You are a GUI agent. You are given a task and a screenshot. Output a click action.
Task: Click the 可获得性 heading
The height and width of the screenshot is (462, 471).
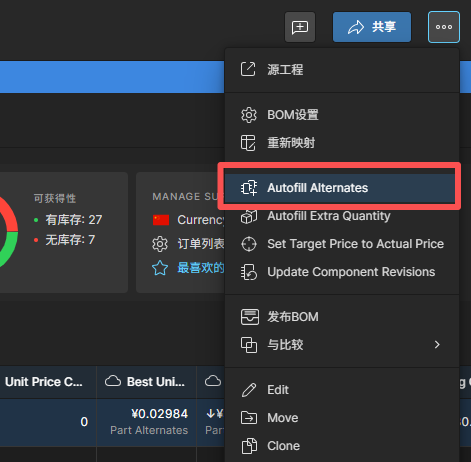(55, 198)
